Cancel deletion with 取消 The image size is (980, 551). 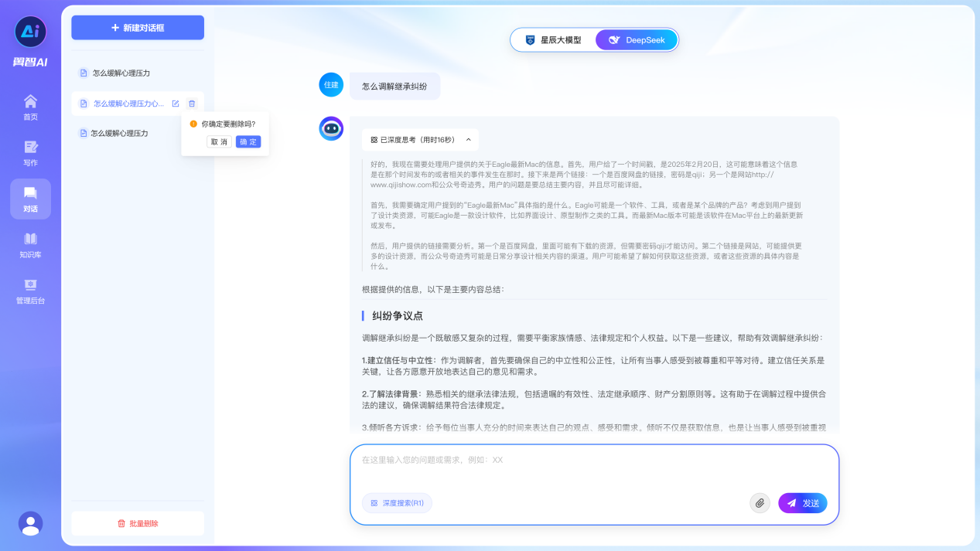219,142
